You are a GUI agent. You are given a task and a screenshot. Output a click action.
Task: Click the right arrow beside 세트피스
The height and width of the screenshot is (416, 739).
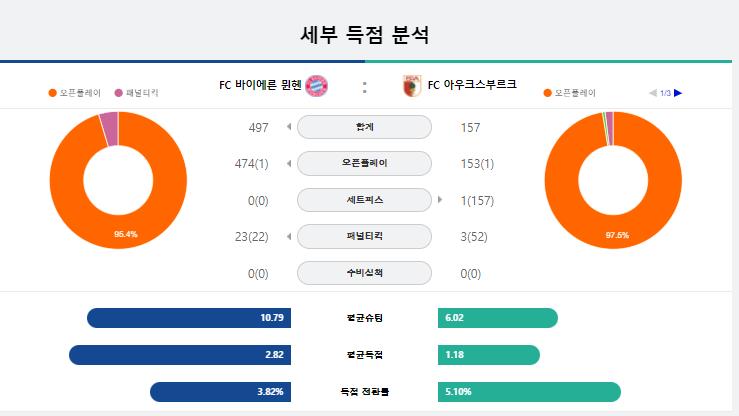point(440,199)
